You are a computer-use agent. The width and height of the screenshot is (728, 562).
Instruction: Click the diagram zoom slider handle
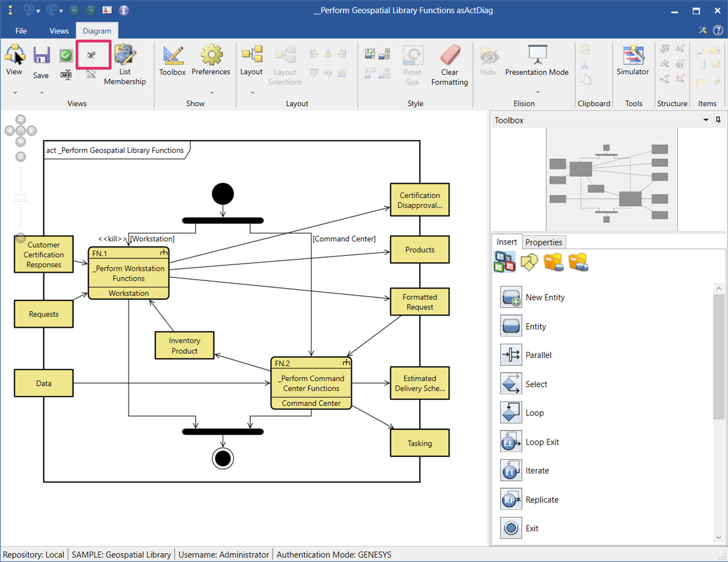pyautogui.click(x=20, y=198)
